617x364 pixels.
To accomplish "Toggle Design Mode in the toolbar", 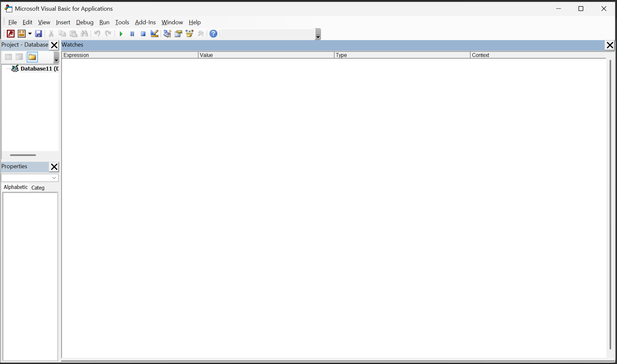I will point(154,34).
